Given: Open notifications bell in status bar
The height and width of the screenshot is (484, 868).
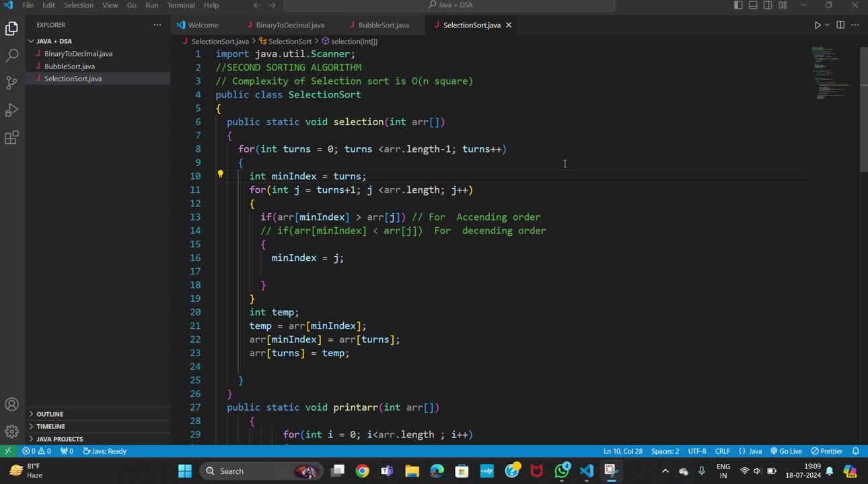Looking at the screenshot, I should point(856,451).
